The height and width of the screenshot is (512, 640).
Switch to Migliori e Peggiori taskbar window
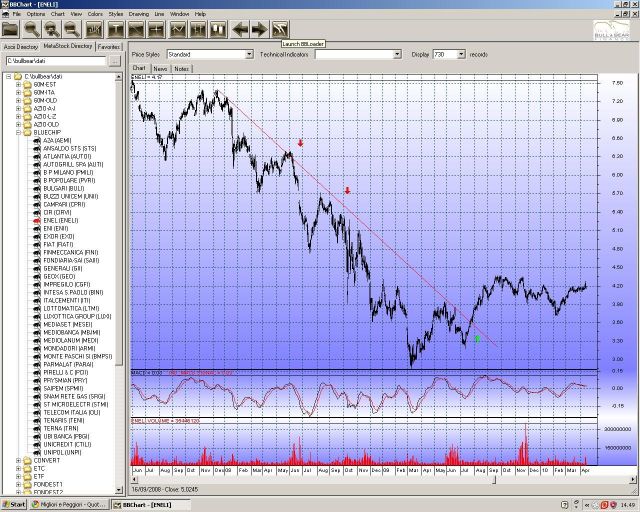click(x=69, y=505)
